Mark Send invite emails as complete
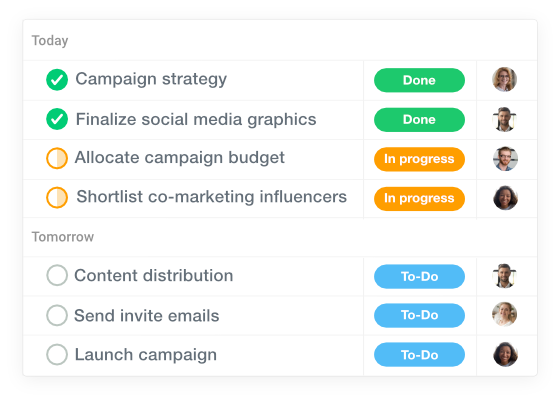The height and width of the screenshot is (402, 560). pyautogui.click(x=57, y=315)
